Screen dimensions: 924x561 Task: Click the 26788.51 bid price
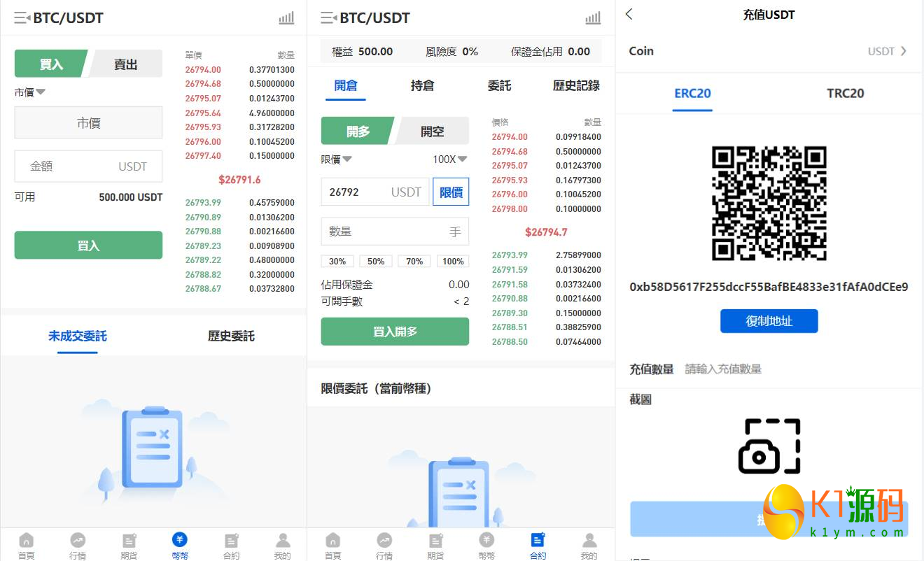[x=510, y=327]
